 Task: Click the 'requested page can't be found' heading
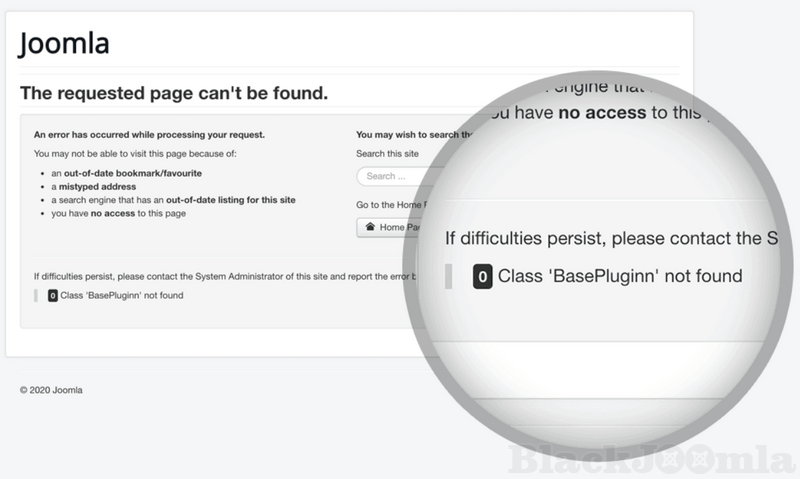pos(174,94)
